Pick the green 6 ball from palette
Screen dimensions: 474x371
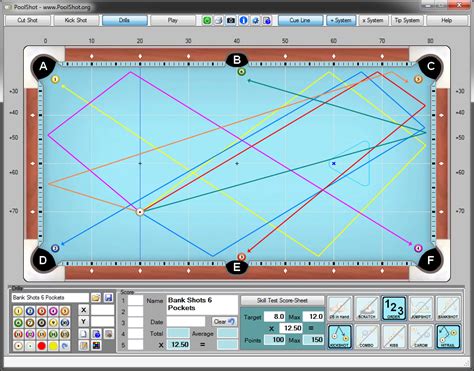point(18,323)
